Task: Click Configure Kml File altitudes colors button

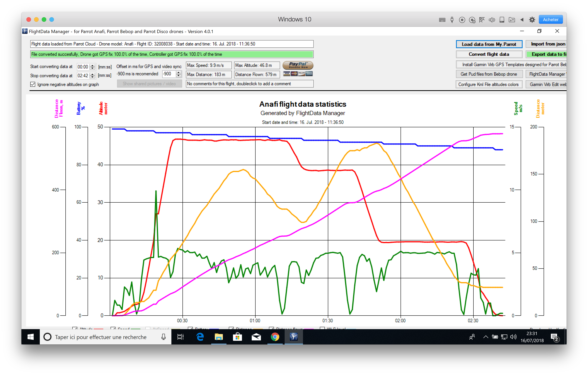Action: click(x=489, y=84)
